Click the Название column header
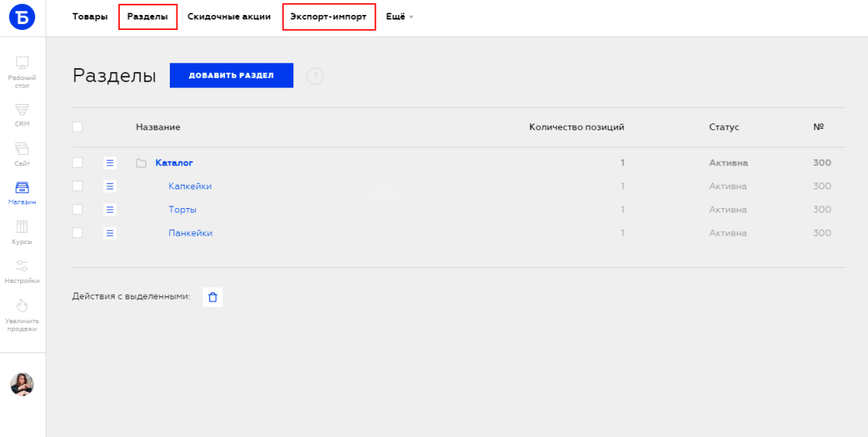The width and height of the screenshot is (868, 437). (159, 127)
